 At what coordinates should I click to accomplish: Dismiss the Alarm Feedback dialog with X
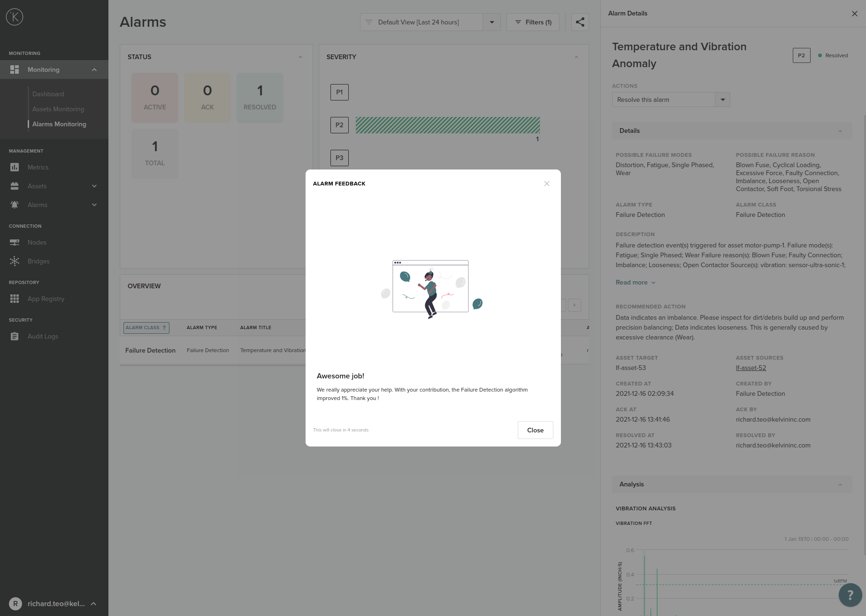[546, 184]
